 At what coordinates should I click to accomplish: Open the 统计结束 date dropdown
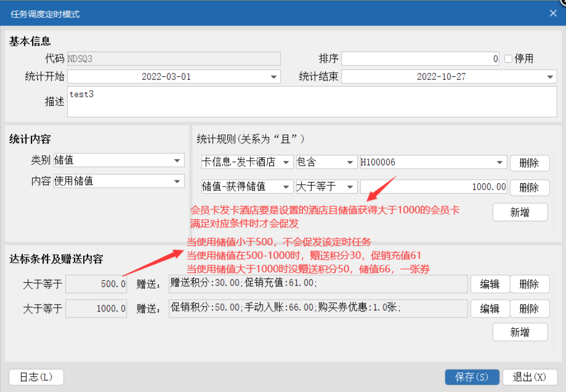550,77
